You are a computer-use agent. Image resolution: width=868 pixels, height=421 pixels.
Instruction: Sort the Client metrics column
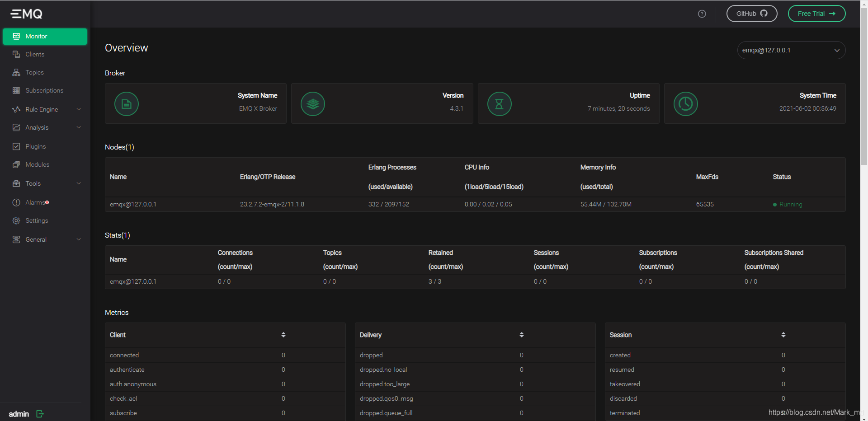[x=283, y=335]
